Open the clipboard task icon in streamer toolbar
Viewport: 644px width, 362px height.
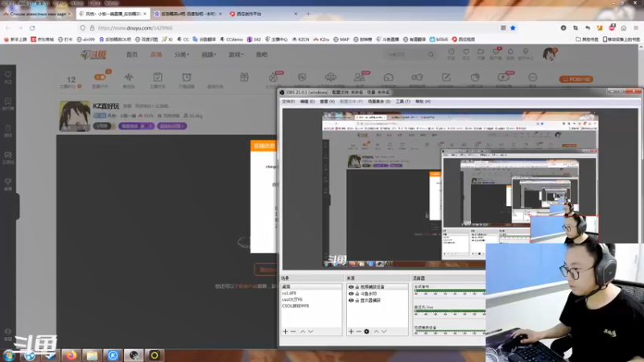point(158,76)
